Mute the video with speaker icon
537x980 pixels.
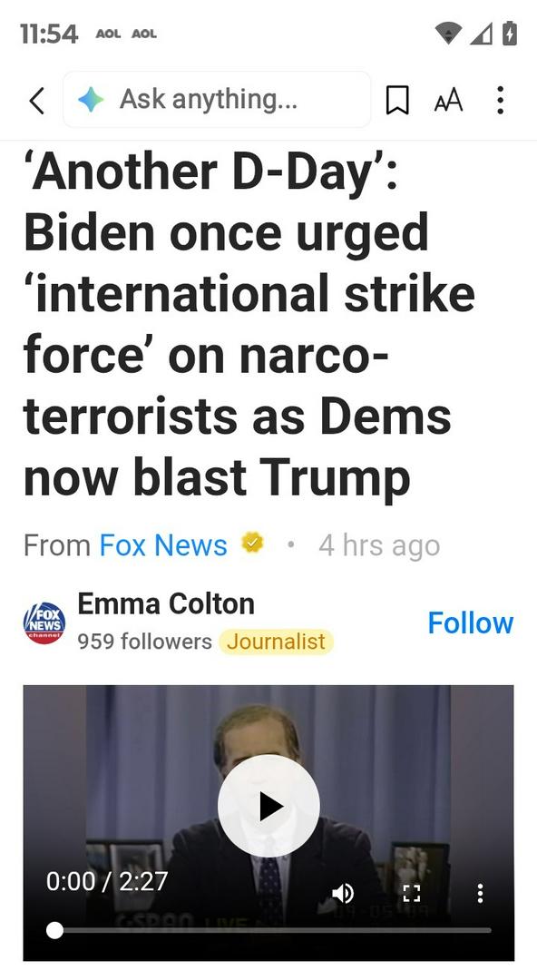[x=343, y=893]
